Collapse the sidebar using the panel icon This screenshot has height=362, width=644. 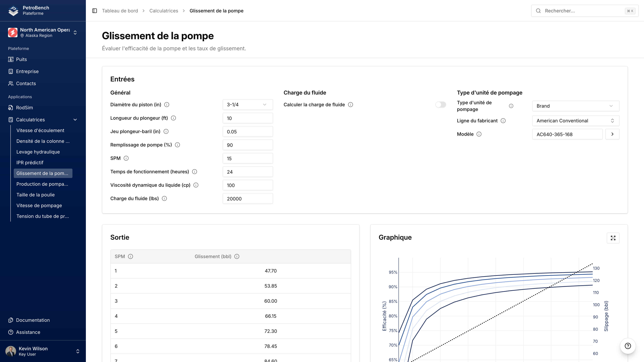tap(94, 11)
